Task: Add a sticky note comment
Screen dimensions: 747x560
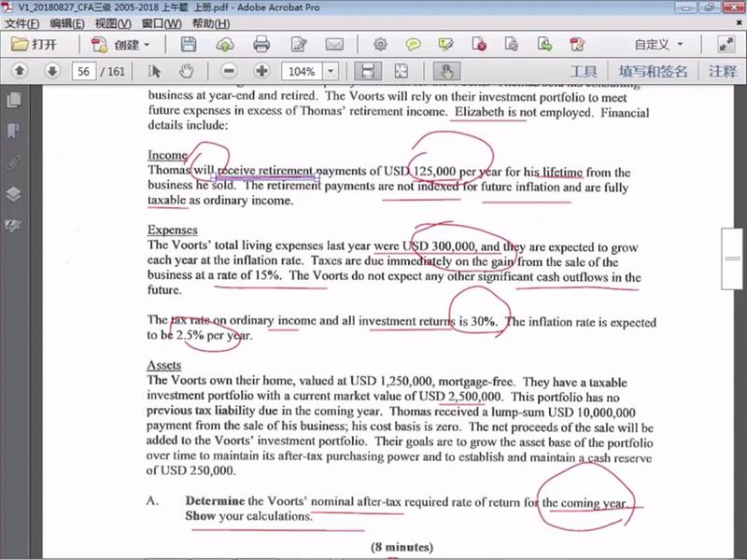Action: (413, 44)
